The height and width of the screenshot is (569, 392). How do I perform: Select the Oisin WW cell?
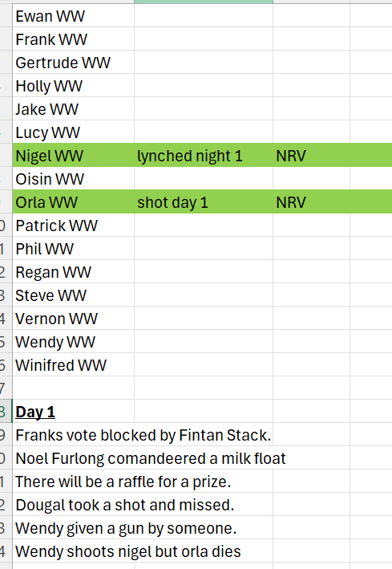73,178
